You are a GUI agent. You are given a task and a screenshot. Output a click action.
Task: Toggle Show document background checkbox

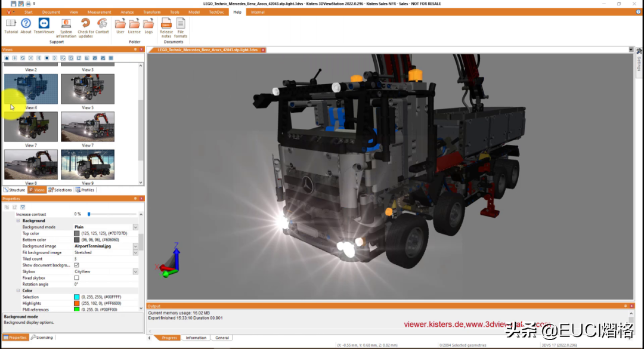pos(77,265)
